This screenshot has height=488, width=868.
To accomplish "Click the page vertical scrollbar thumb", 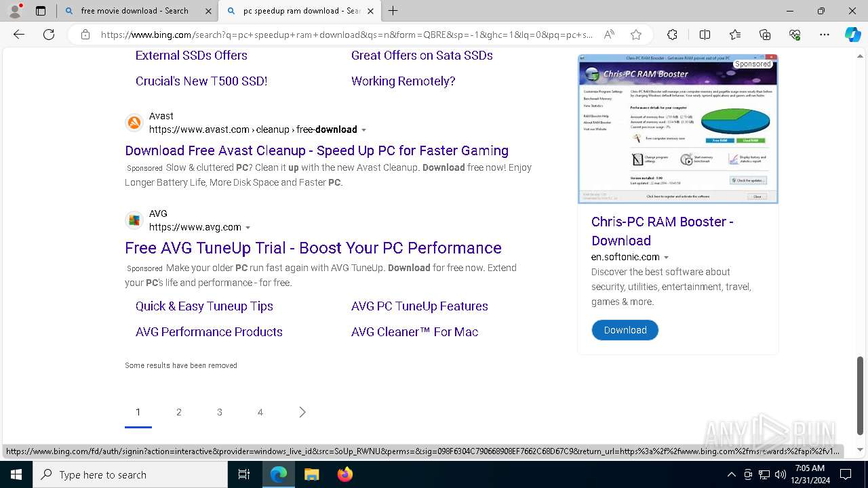I will coord(861,396).
